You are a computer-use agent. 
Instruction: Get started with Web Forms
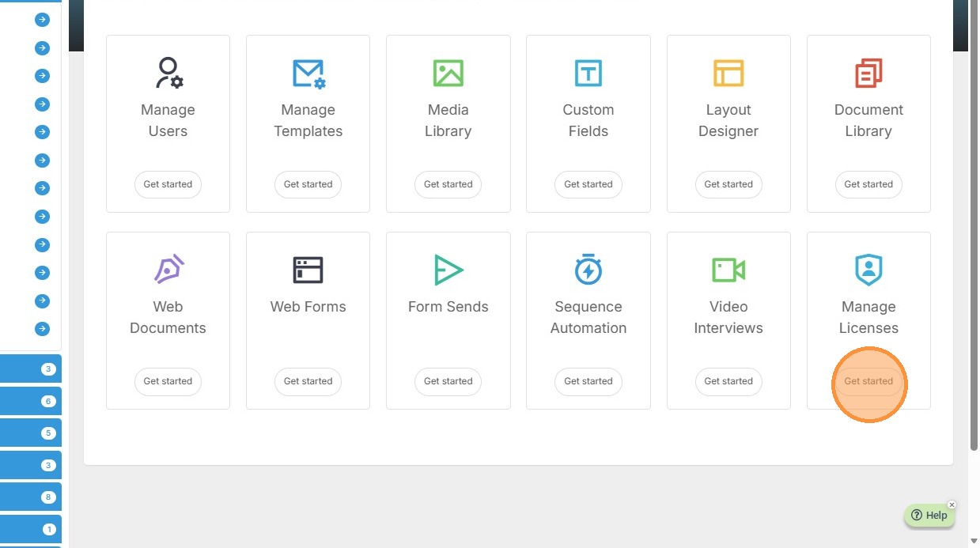(308, 381)
